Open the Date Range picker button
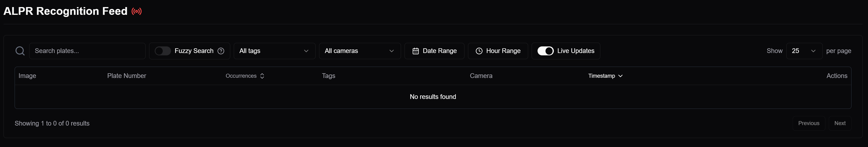This screenshot has height=147, width=868. point(434,51)
